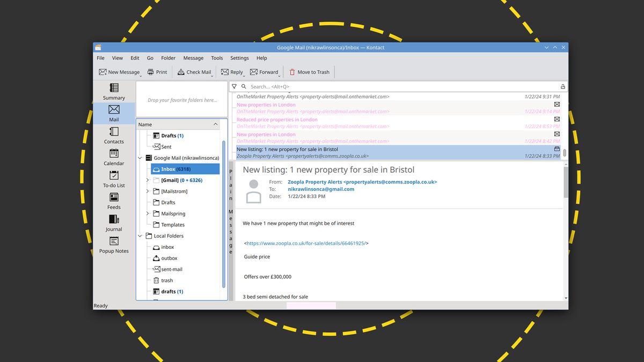Mark the New properties in London message read
Image resolution: width=644 pixels, height=362 pixels.
pyautogui.click(x=557, y=105)
